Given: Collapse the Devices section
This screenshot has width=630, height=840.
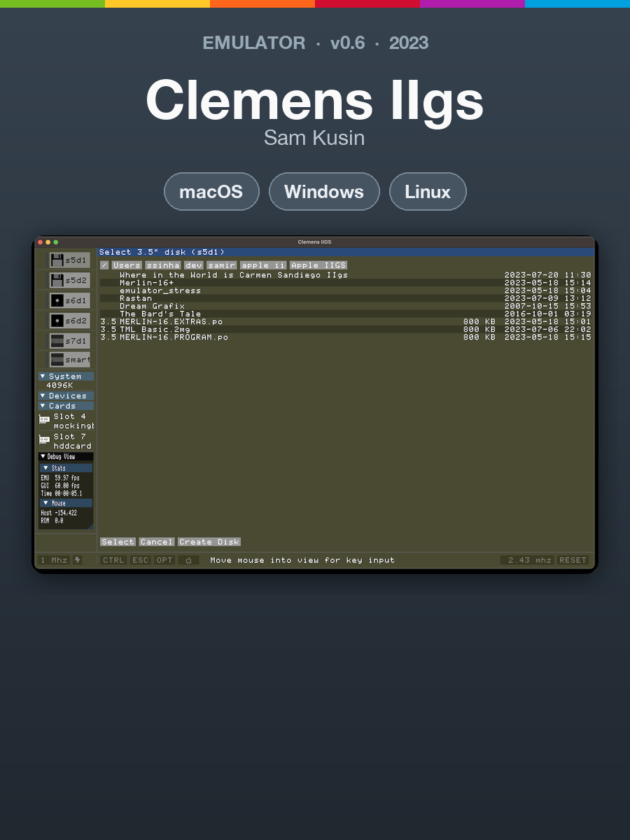Looking at the screenshot, I should 66,396.
